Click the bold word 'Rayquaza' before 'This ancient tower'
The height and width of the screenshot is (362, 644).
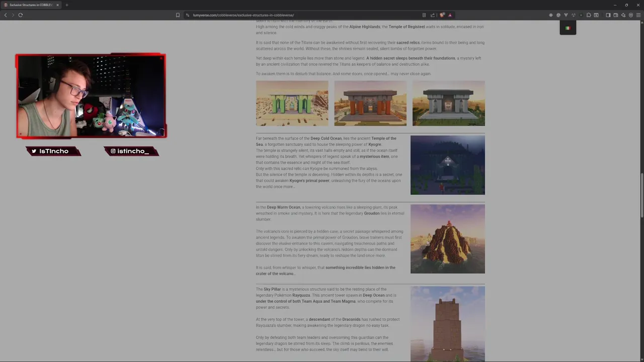[x=301, y=295]
